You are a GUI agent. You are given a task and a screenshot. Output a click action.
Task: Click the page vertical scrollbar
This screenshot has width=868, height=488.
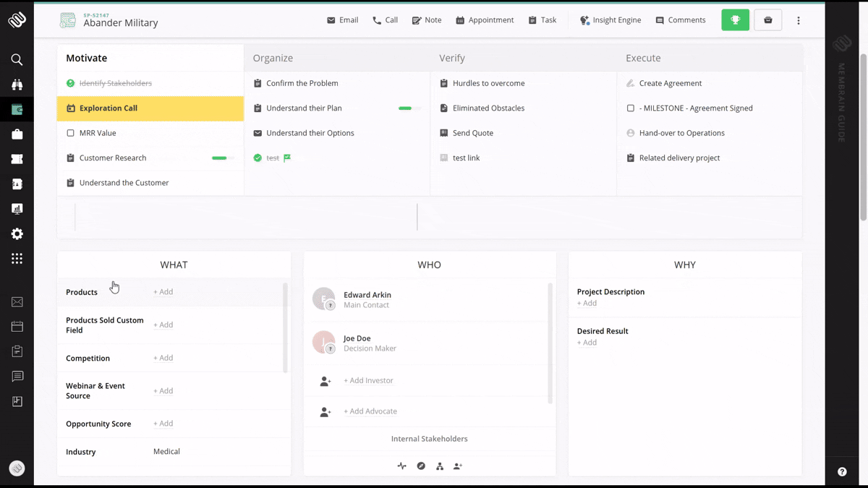pyautogui.click(x=863, y=137)
